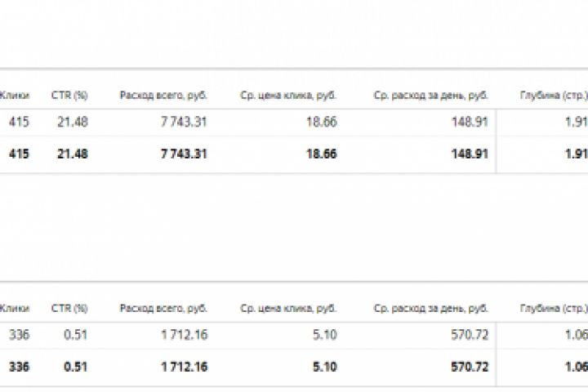Click the non-bold 336 clicks value
Screen dimensions: 588x392
point(19,334)
